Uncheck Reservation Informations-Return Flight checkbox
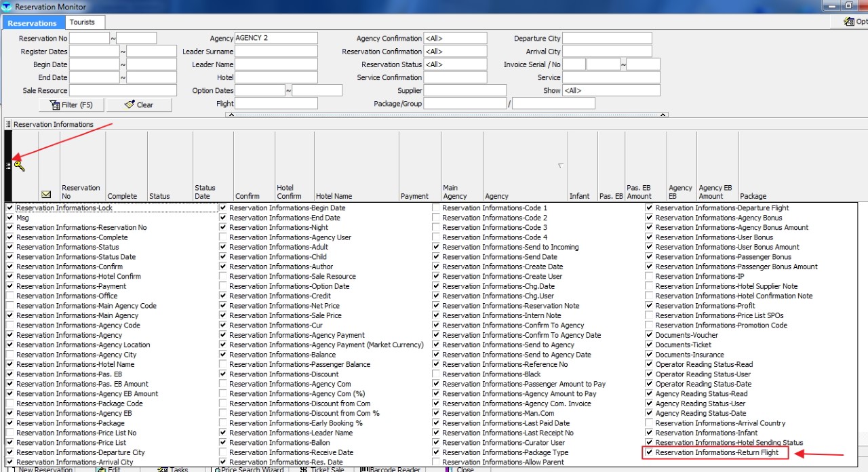This screenshot has height=472, width=868. pos(649,452)
